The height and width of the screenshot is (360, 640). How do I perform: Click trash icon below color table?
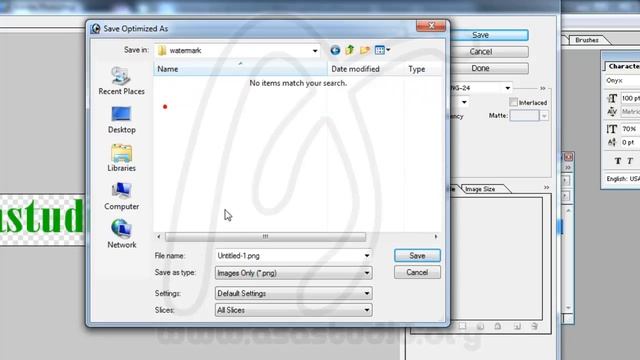[535, 326]
